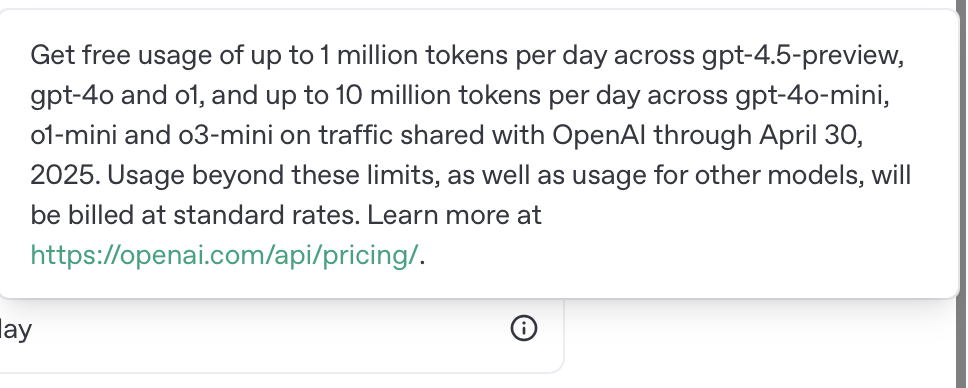Click the "OpenAI" word in tooltip
968x388 pixels.
pyautogui.click(x=599, y=135)
